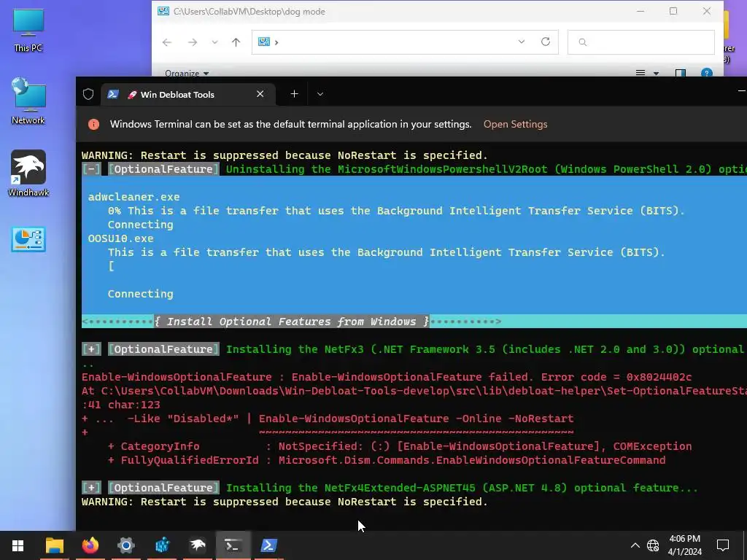Viewport: 747px width, 560px height.
Task: Open File Explorer from taskbar
Action: click(x=54, y=545)
